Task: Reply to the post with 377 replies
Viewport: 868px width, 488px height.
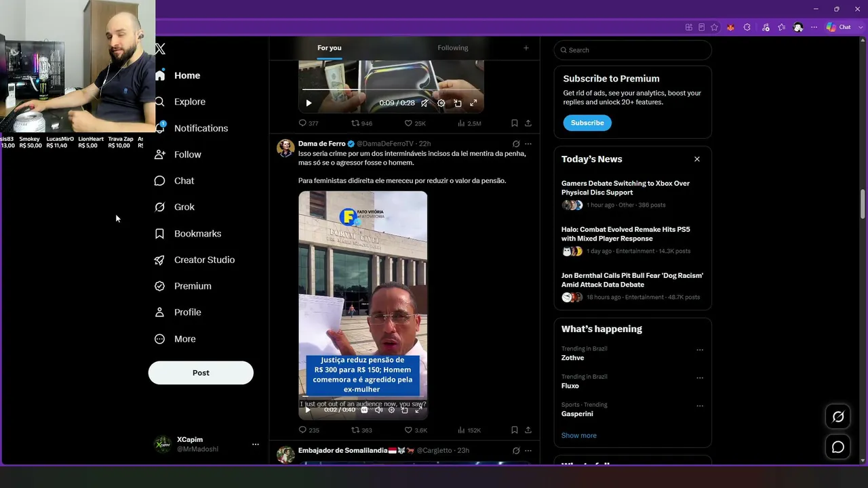Action: pyautogui.click(x=309, y=123)
